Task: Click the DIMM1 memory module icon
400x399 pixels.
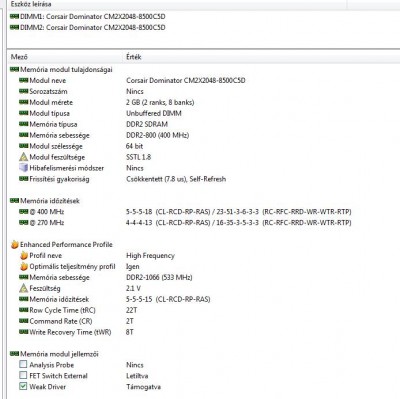Action: click(x=14, y=17)
